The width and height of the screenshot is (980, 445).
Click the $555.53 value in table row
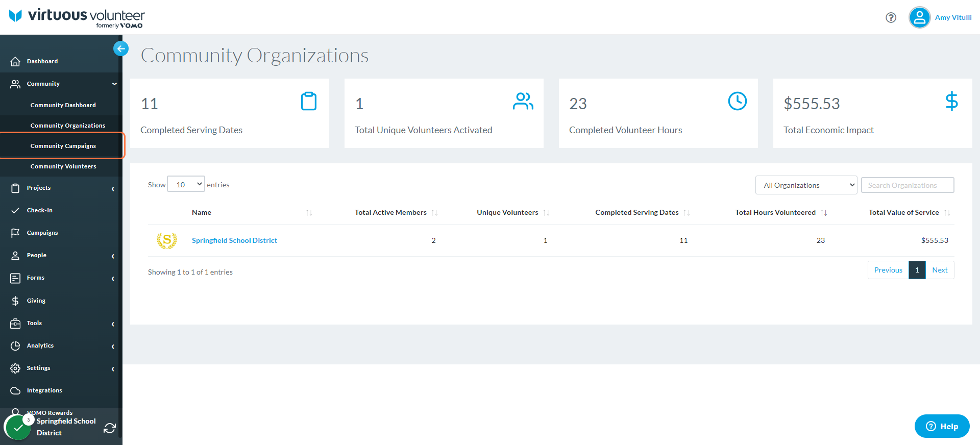pyautogui.click(x=935, y=240)
